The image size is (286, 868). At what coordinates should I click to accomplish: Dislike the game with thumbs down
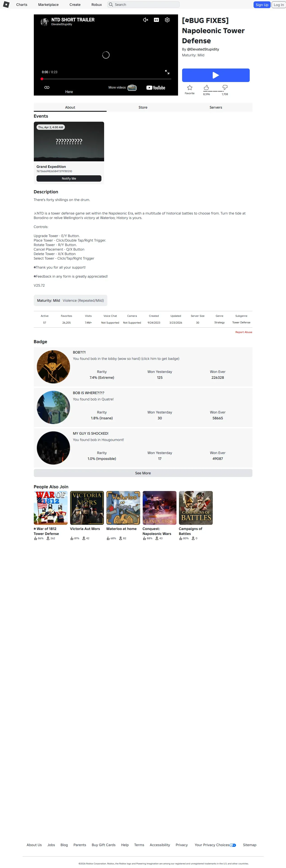click(x=225, y=88)
